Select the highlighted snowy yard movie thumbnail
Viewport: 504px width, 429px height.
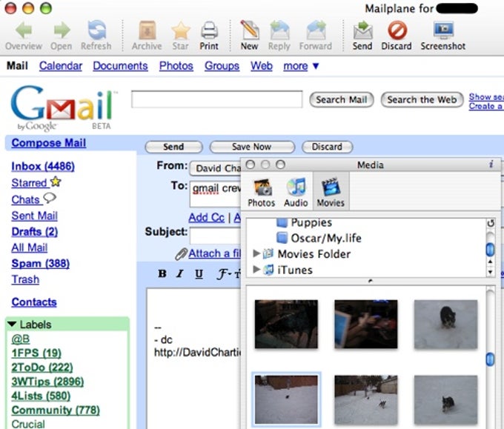(x=286, y=399)
